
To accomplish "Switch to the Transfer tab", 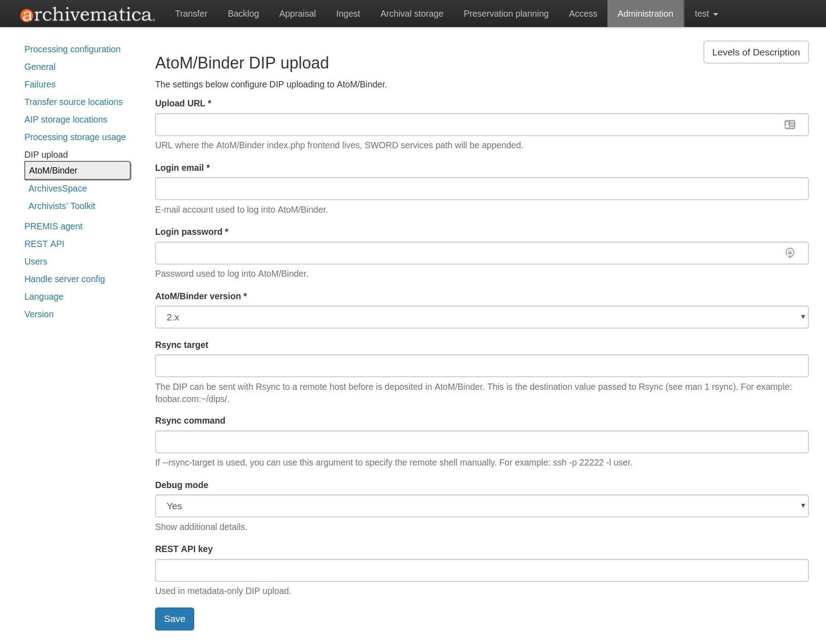I will (191, 14).
